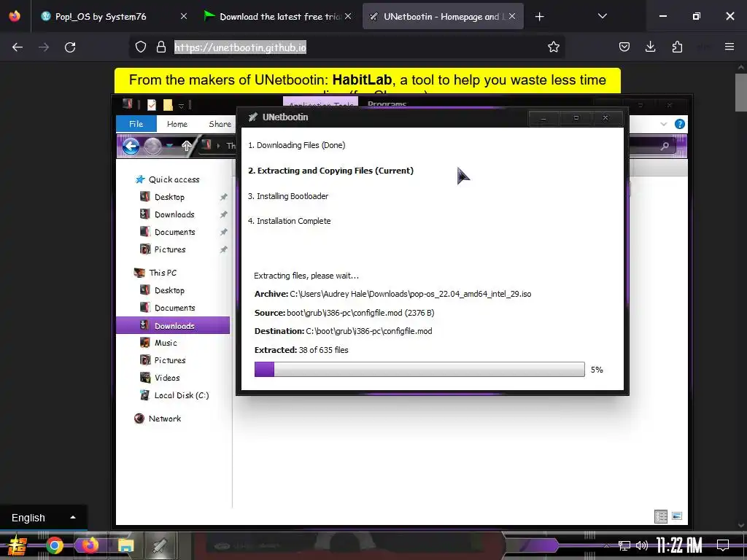
Task: Open a new browser tab
Action: pos(539,17)
